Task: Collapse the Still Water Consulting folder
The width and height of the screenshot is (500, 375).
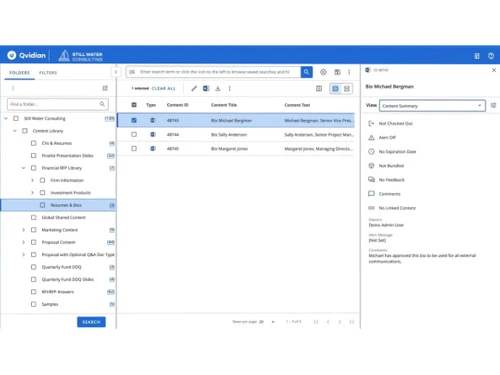Action: pyautogui.click(x=6, y=118)
